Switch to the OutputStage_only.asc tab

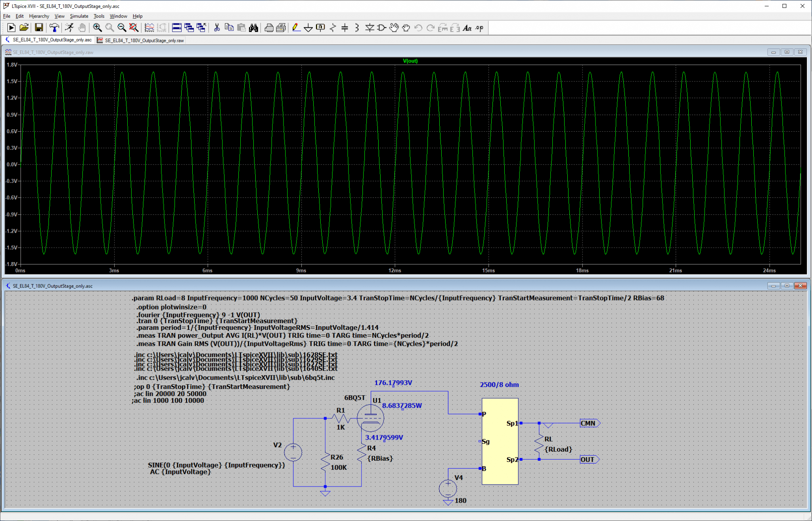pyautogui.click(x=48, y=40)
